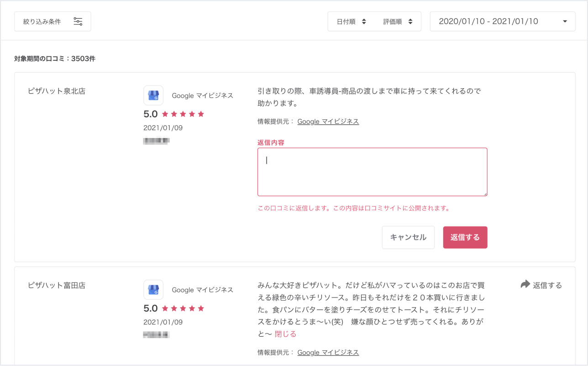This screenshot has height=366, width=588.
Task: Click the 2021/01/09 date on 富田店 review
Action: click(x=163, y=322)
